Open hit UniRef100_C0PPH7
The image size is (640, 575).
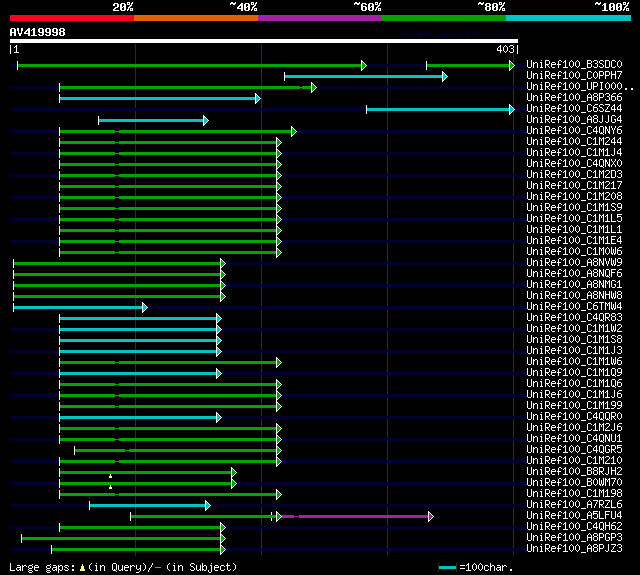(x=574, y=75)
